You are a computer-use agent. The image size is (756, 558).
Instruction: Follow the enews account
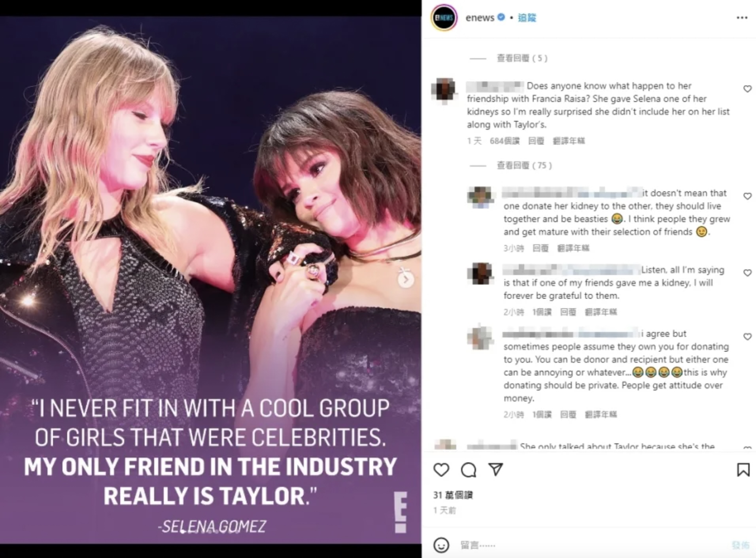pyautogui.click(x=527, y=18)
